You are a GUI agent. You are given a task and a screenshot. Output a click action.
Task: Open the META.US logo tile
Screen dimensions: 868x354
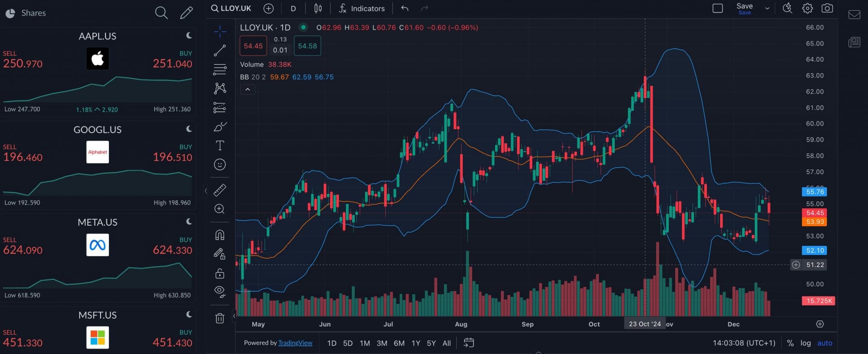(x=97, y=245)
